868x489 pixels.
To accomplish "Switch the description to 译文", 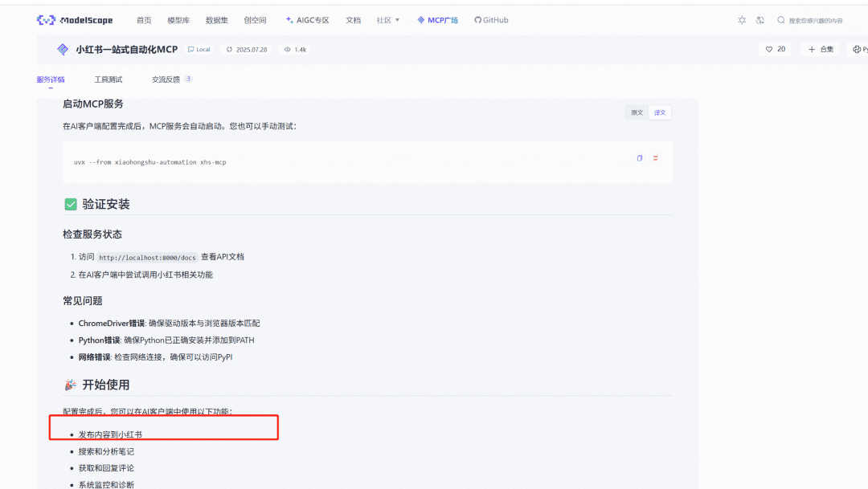I will coord(660,113).
